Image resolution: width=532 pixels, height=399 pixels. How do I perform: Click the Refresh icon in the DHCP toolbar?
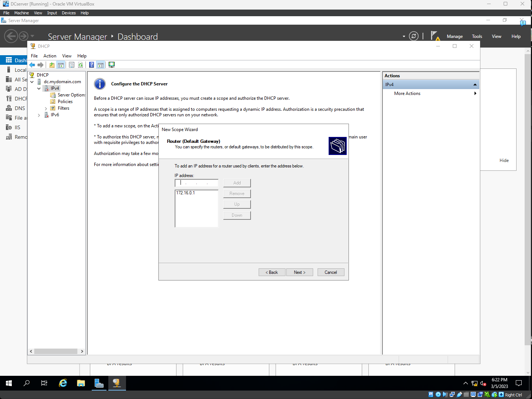[x=81, y=65]
